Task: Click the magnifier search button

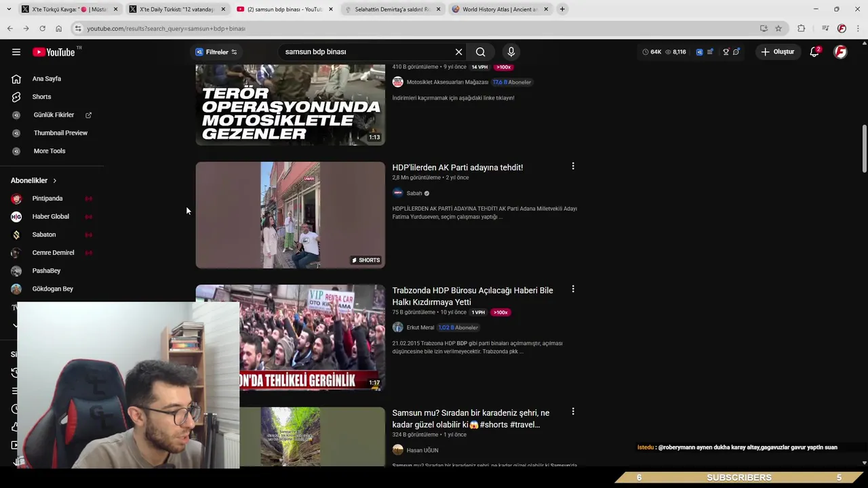Action: pos(480,52)
